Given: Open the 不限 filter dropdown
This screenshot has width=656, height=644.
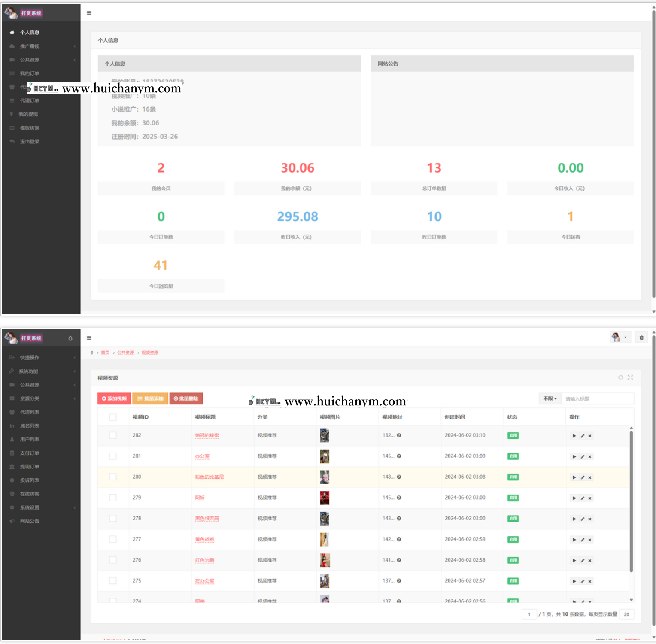Looking at the screenshot, I should pos(550,399).
